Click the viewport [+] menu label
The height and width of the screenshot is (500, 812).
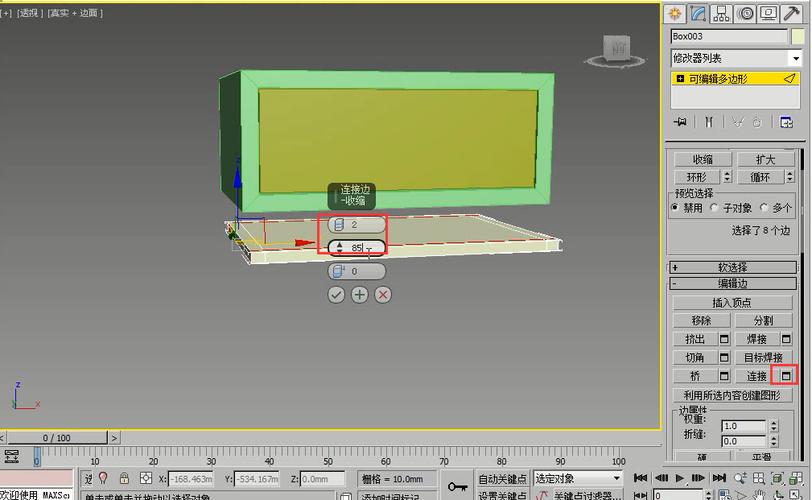click(x=6, y=13)
